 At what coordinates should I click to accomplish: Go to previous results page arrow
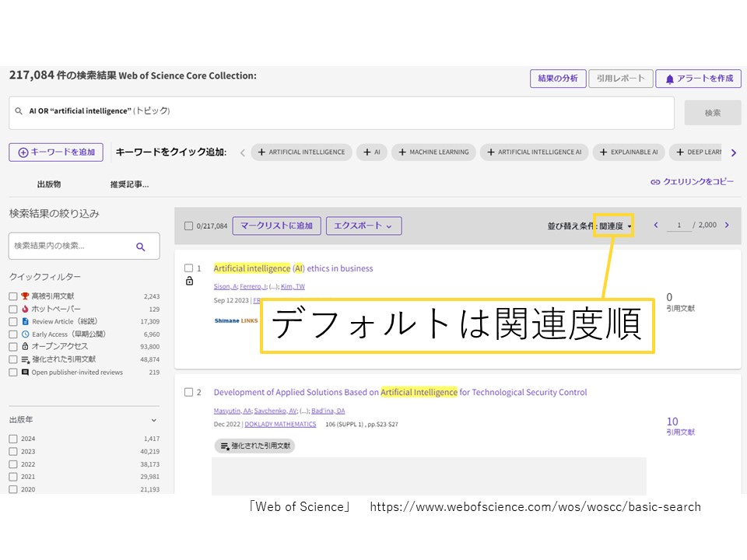(x=656, y=226)
